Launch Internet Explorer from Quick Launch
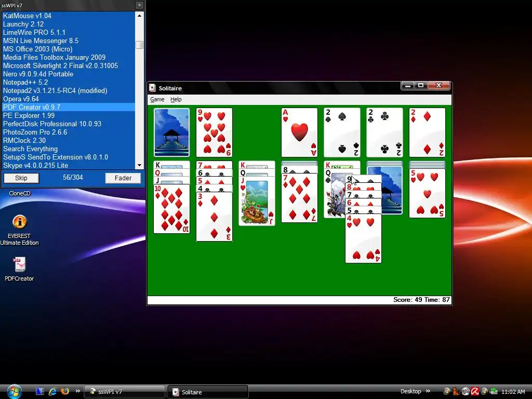532x399 pixels. (52, 392)
